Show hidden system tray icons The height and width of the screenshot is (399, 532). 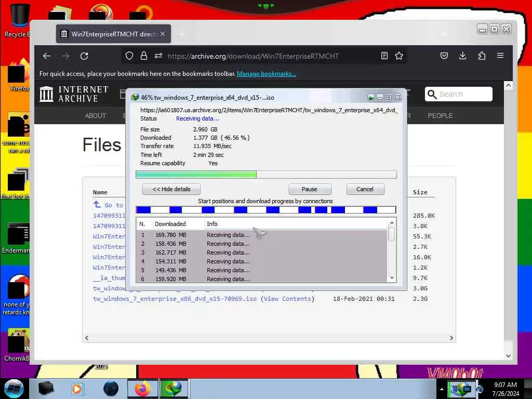(442, 389)
